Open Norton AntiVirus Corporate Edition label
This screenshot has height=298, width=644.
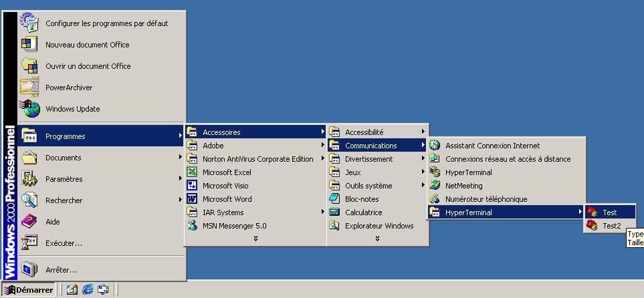tap(258, 159)
